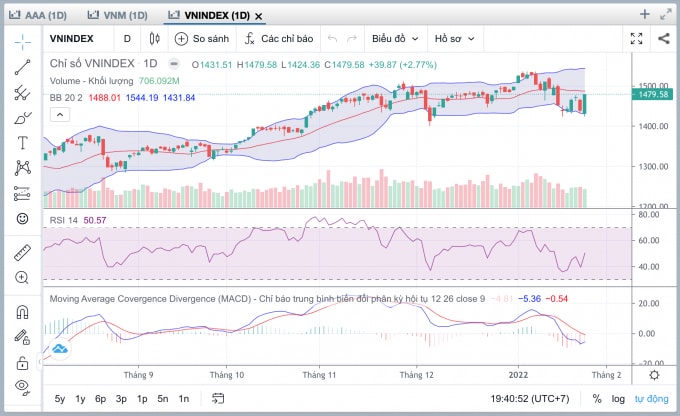Set time range to 3p
680x416 pixels.
coord(121,399)
